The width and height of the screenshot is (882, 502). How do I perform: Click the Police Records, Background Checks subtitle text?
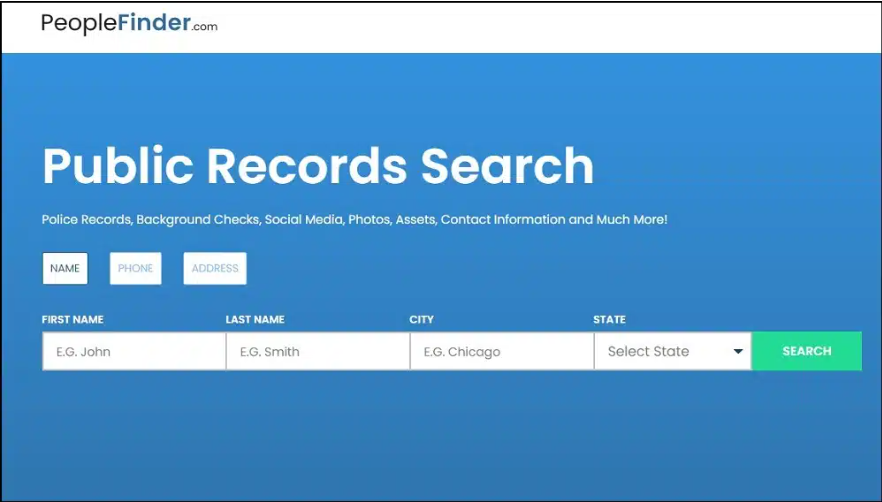click(354, 219)
